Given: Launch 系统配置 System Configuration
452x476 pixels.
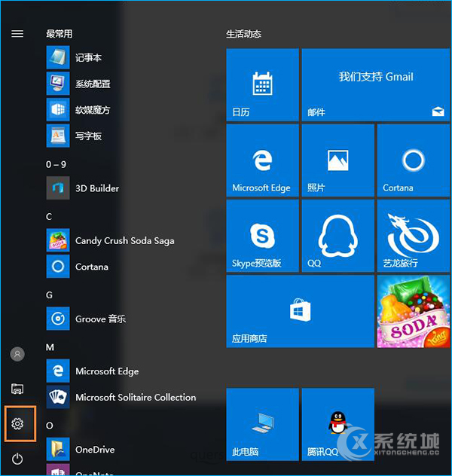Looking at the screenshot, I should click(78, 84).
